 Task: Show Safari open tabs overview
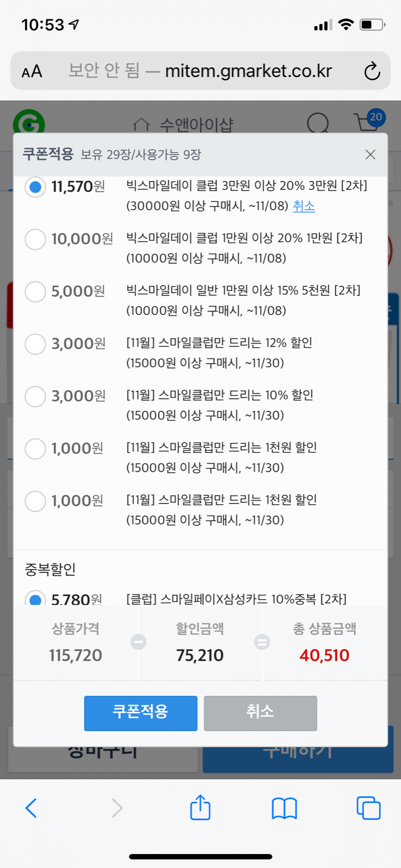pyautogui.click(x=368, y=808)
